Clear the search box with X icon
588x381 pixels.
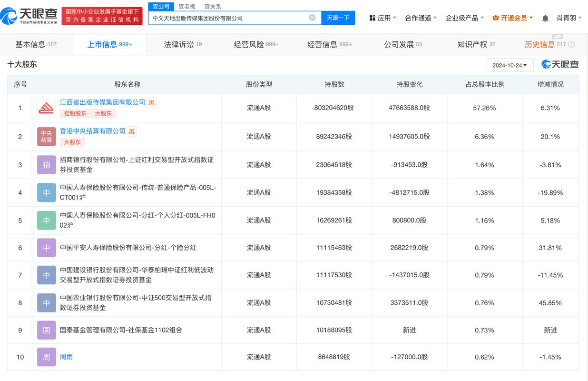[x=312, y=18]
